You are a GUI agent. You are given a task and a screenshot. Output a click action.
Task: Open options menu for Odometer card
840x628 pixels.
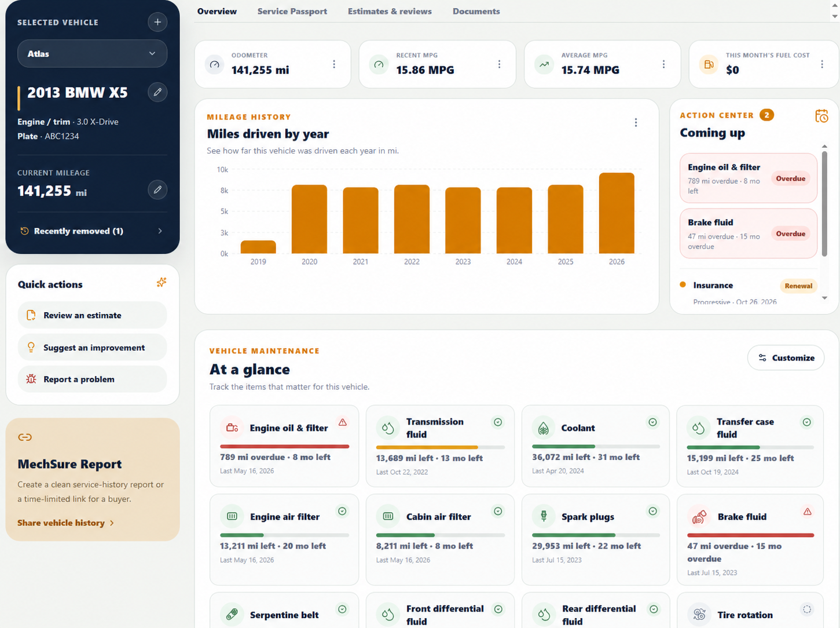(334, 64)
